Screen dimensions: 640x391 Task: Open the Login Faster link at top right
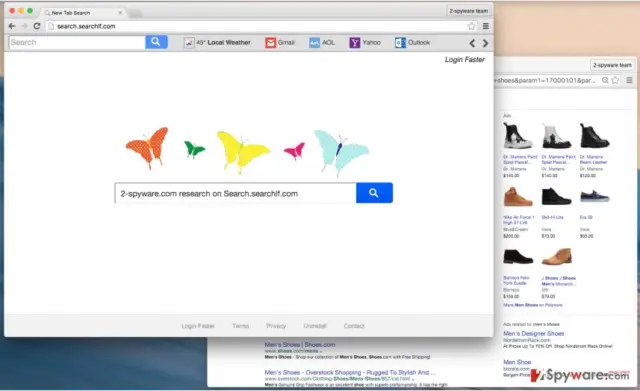464,60
